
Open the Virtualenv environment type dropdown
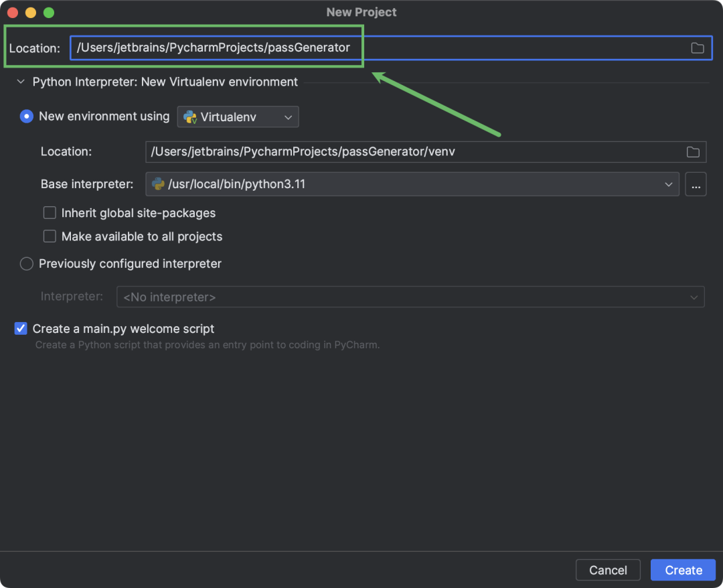click(238, 117)
